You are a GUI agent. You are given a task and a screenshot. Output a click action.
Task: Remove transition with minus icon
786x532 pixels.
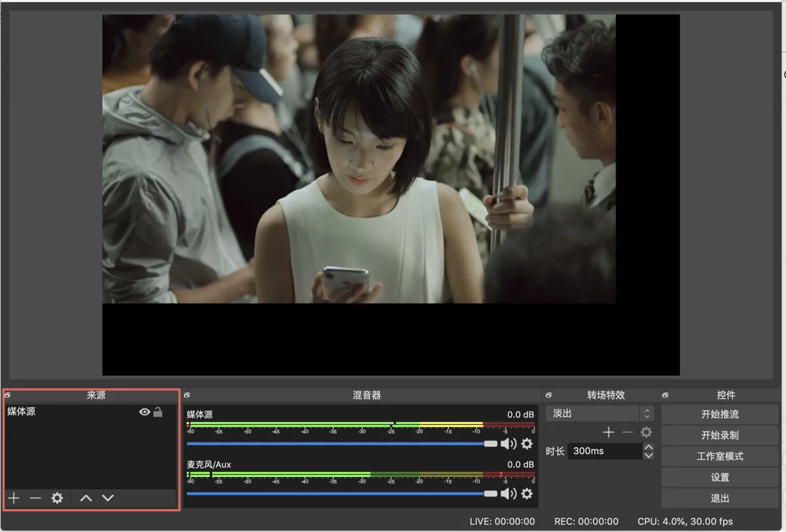[627, 432]
